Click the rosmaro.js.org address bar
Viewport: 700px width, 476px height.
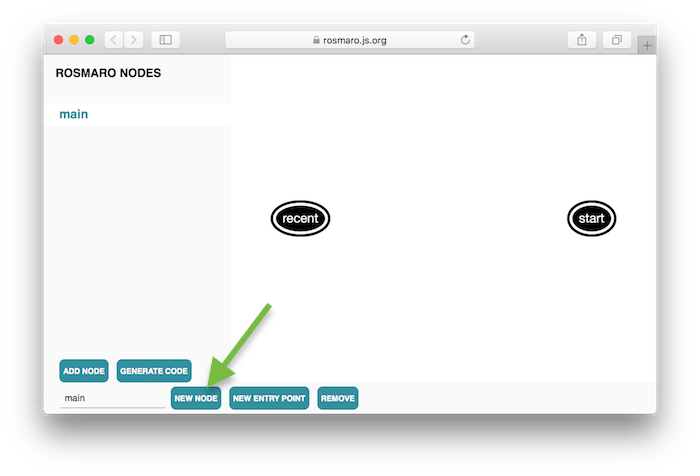350,40
